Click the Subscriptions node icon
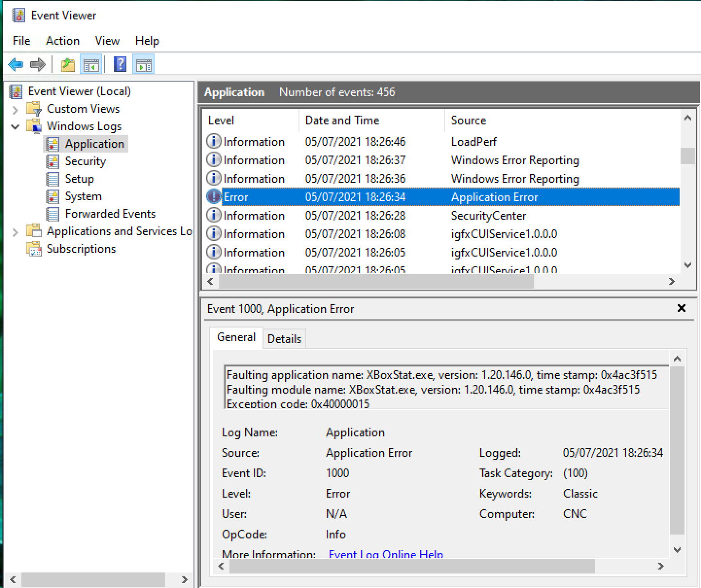The width and height of the screenshot is (701, 588). tap(34, 249)
